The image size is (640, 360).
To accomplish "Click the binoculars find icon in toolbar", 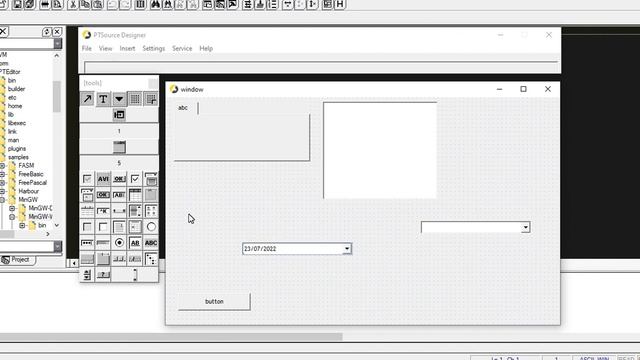I will tap(155, 4).
